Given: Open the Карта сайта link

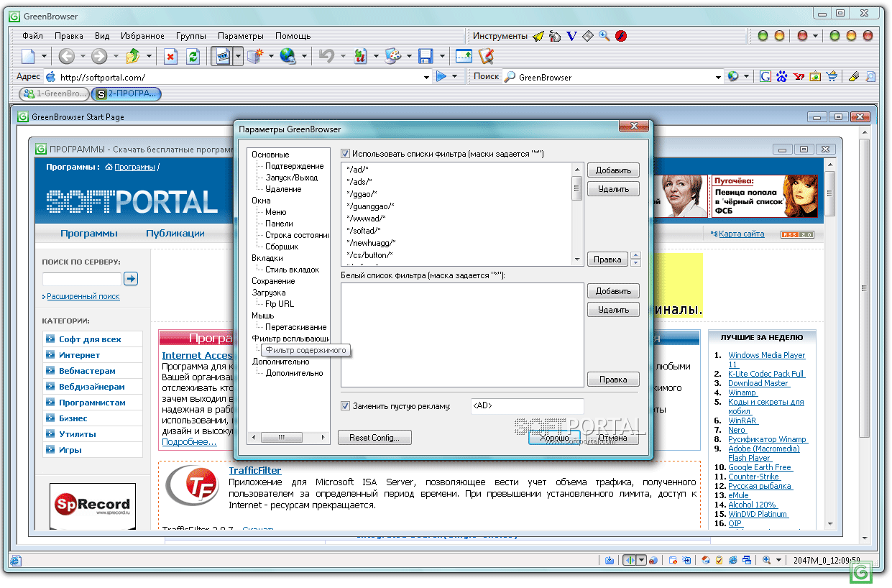Looking at the screenshot, I should 741,234.
